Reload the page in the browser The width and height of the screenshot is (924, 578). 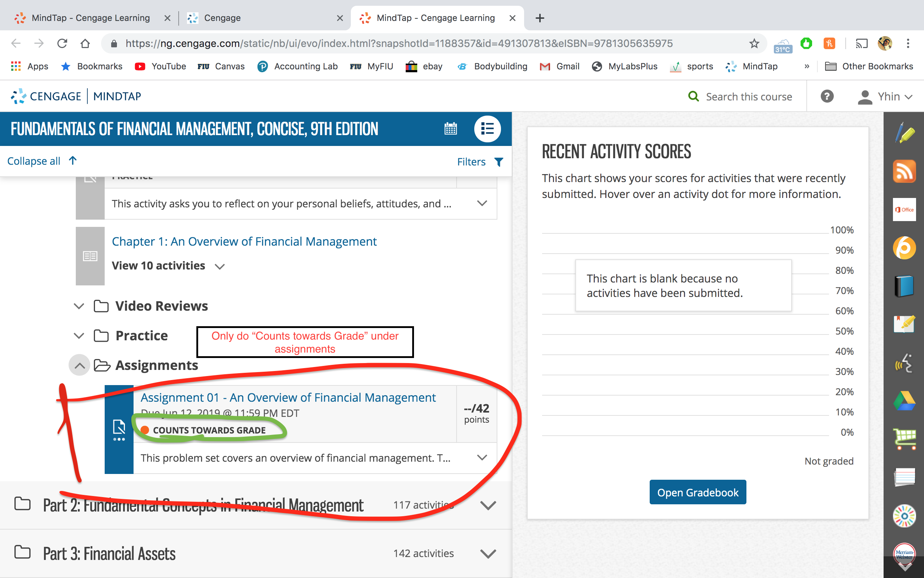pos(62,44)
